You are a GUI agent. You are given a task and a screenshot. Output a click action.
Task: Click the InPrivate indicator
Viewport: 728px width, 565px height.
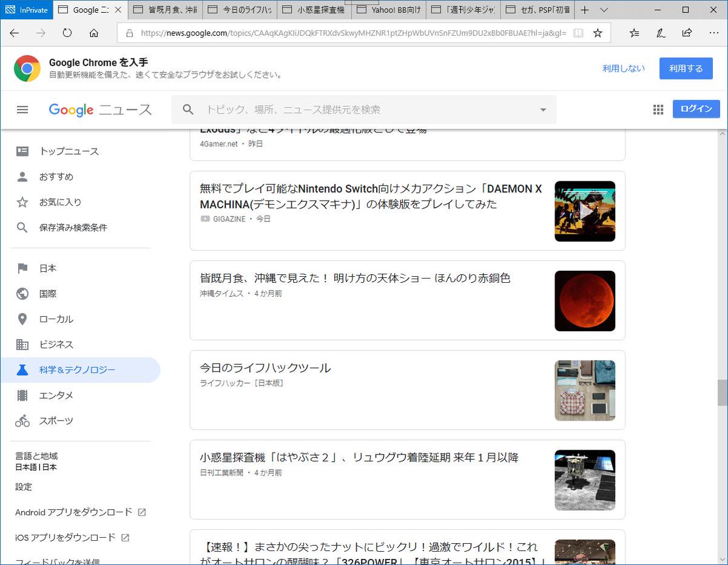pyautogui.click(x=27, y=10)
